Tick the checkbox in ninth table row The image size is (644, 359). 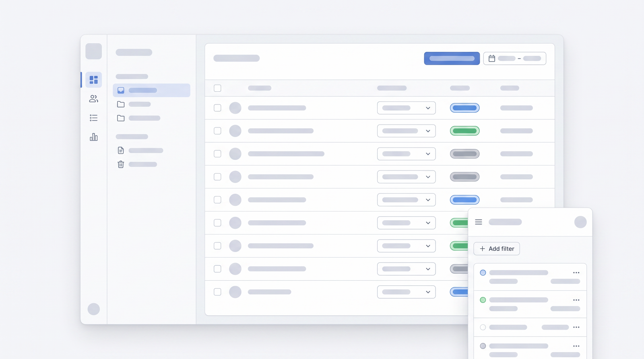click(x=217, y=292)
